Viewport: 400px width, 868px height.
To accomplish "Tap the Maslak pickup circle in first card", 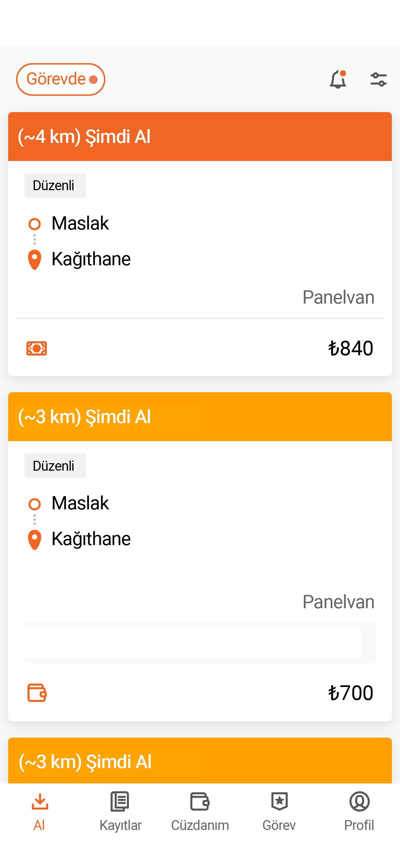I will pos(34,224).
